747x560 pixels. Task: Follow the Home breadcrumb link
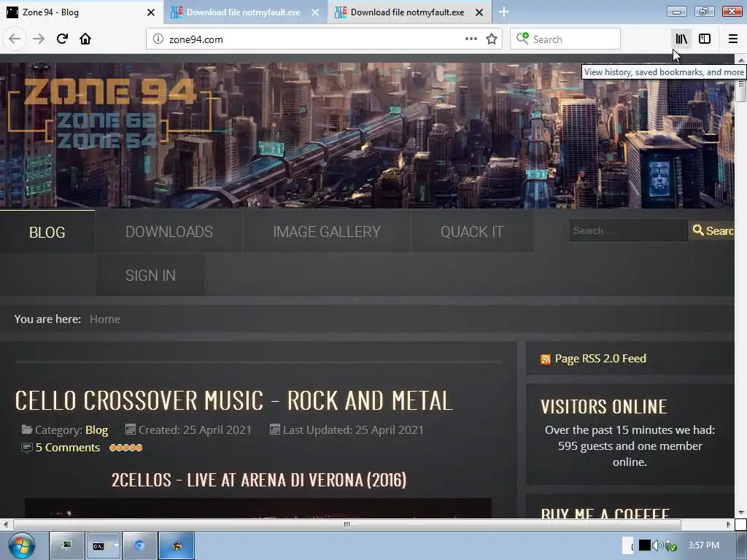click(105, 319)
